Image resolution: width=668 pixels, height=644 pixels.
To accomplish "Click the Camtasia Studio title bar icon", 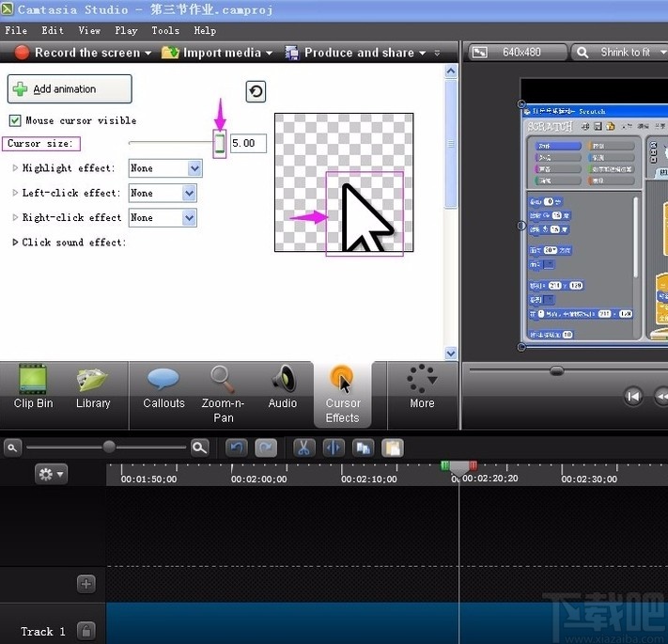I will point(8,9).
